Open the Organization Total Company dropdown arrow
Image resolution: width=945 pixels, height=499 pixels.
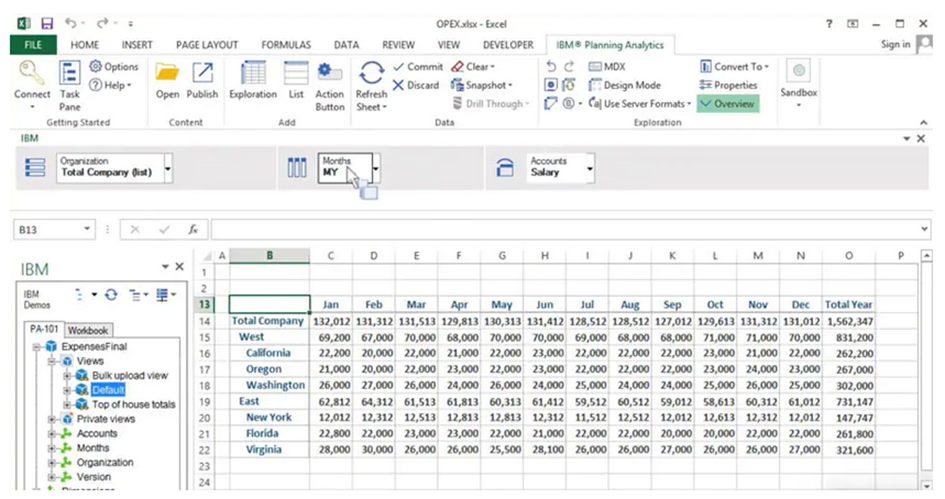(x=168, y=168)
